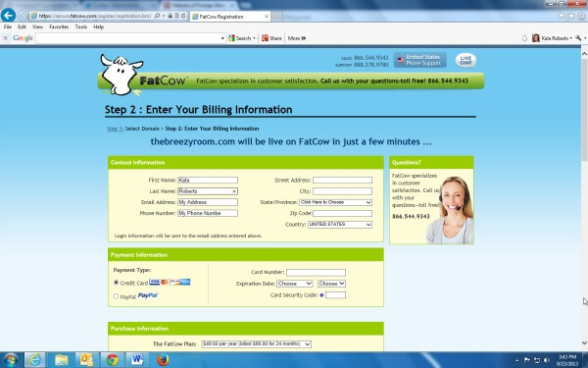Click United States Phone Support button
This screenshot has height=368, width=588.
tap(420, 60)
